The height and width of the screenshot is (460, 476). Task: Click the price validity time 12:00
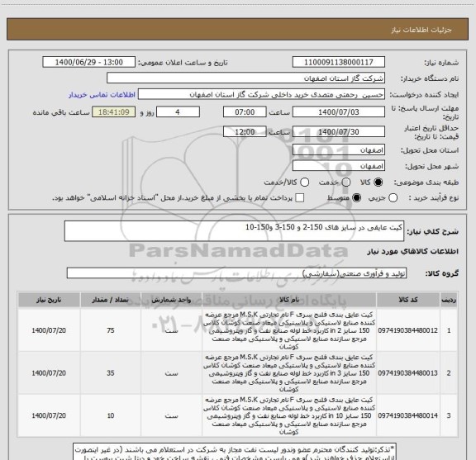pos(245,131)
